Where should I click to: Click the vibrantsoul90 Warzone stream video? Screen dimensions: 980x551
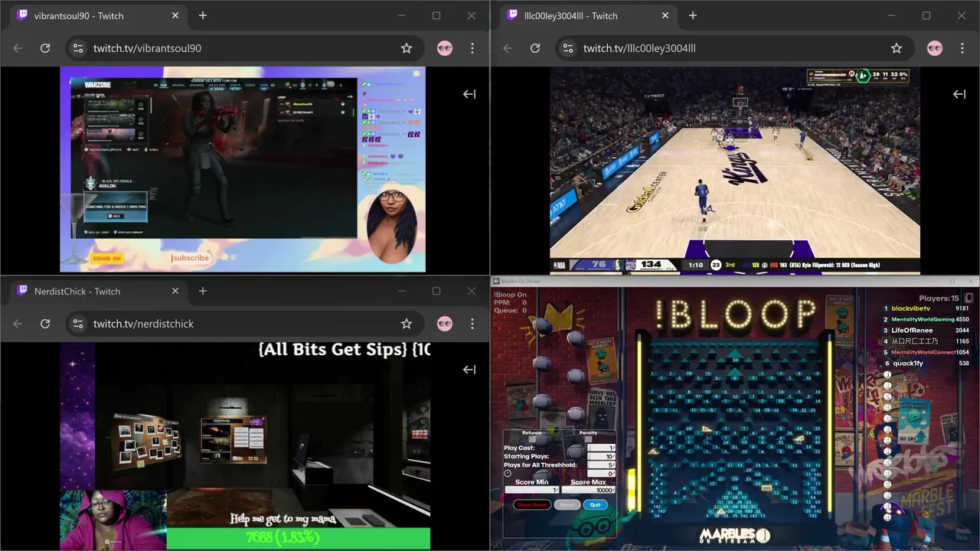pyautogui.click(x=243, y=169)
